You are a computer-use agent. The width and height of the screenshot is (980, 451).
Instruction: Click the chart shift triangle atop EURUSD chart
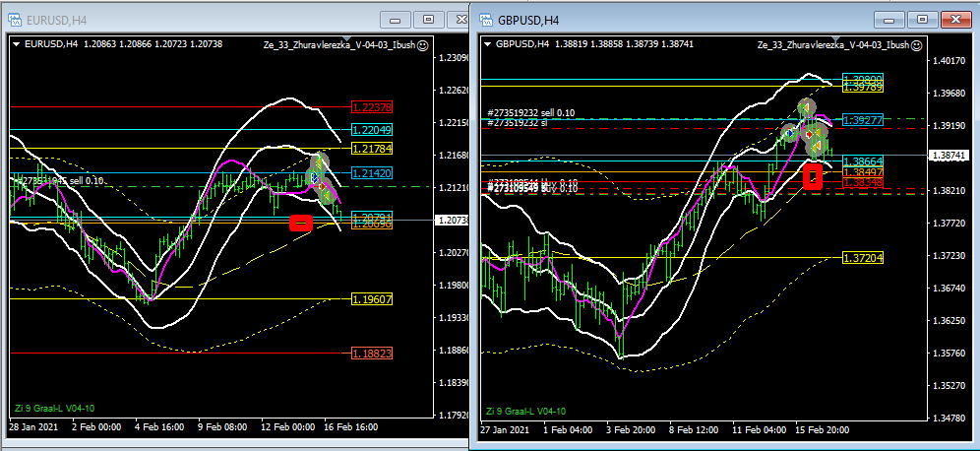(347, 38)
